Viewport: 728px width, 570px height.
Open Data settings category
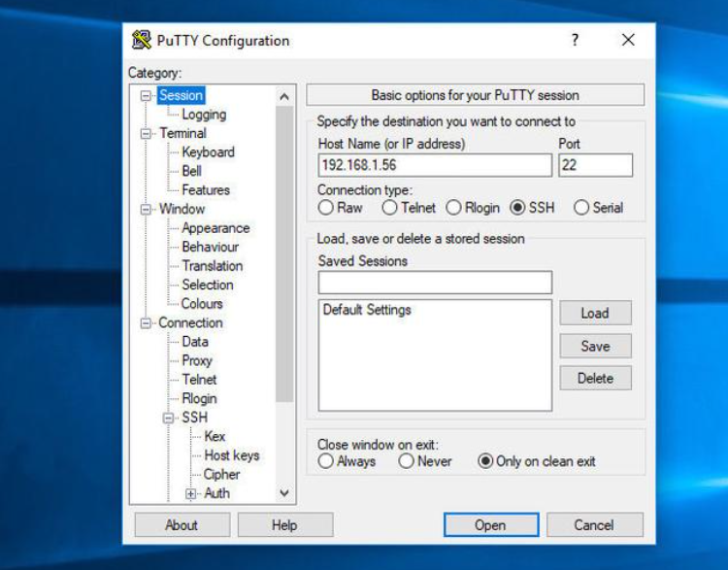(195, 342)
